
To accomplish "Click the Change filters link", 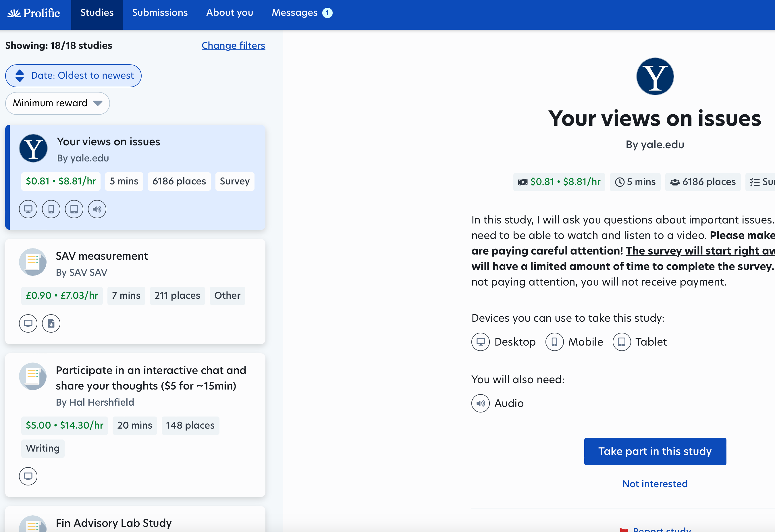I will [233, 45].
